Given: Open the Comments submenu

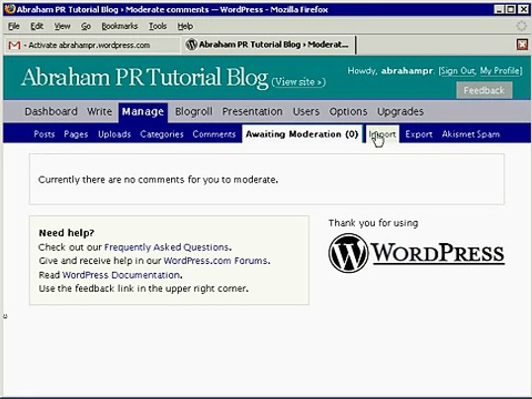Looking at the screenshot, I should pyautogui.click(x=214, y=134).
